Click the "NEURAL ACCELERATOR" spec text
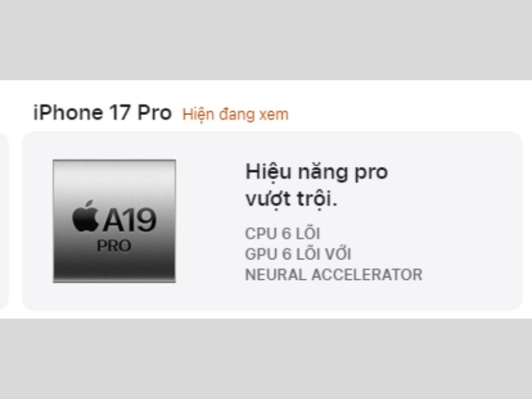The image size is (532, 399). 334,275
